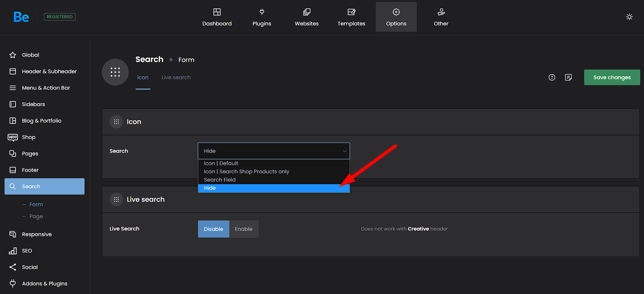Choose the highlighted Hide option
The width and height of the screenshot is (644, 294).
pyautogui.click(x=274, y=188)
